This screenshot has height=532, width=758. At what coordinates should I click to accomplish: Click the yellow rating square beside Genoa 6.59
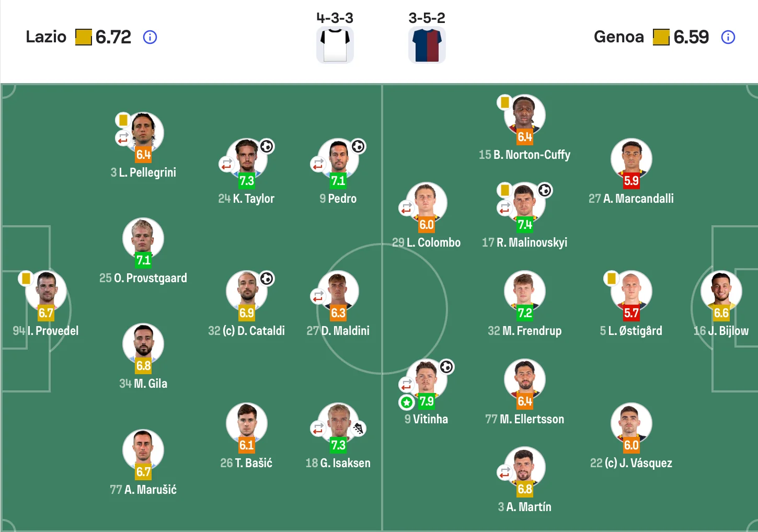point(661,37)
